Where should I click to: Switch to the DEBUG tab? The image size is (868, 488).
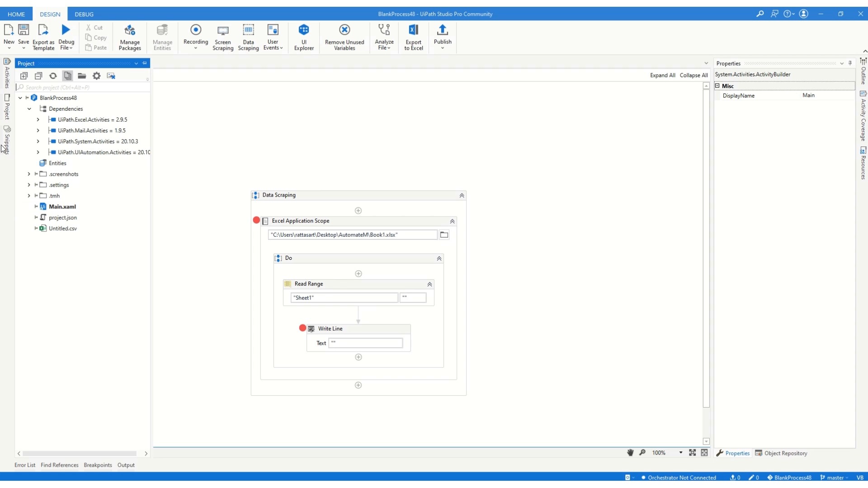click(x=84, y=14)
